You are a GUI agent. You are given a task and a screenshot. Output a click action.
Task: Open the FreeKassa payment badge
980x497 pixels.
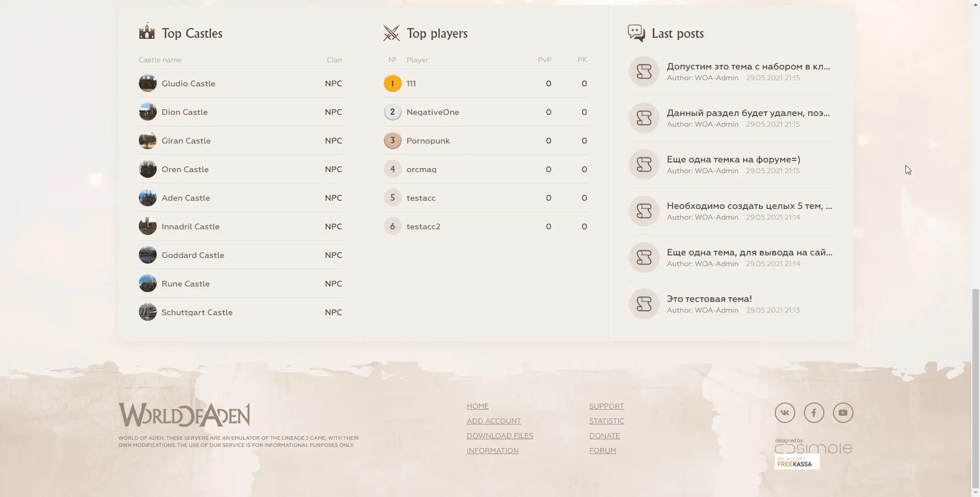click(x=796, y=462)
